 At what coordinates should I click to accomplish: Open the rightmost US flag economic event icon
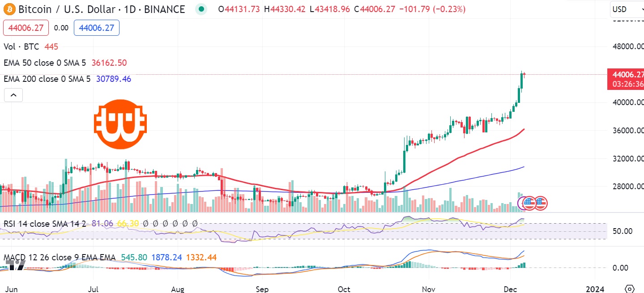(541, 203)
